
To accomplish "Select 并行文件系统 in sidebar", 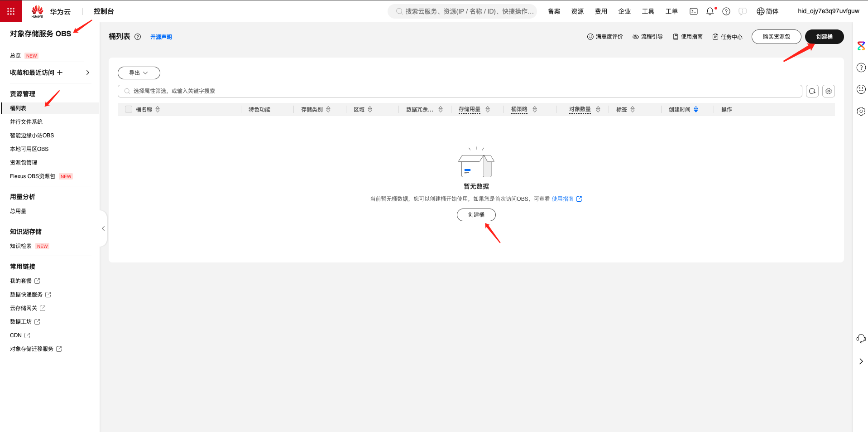I will click(26, 122).
